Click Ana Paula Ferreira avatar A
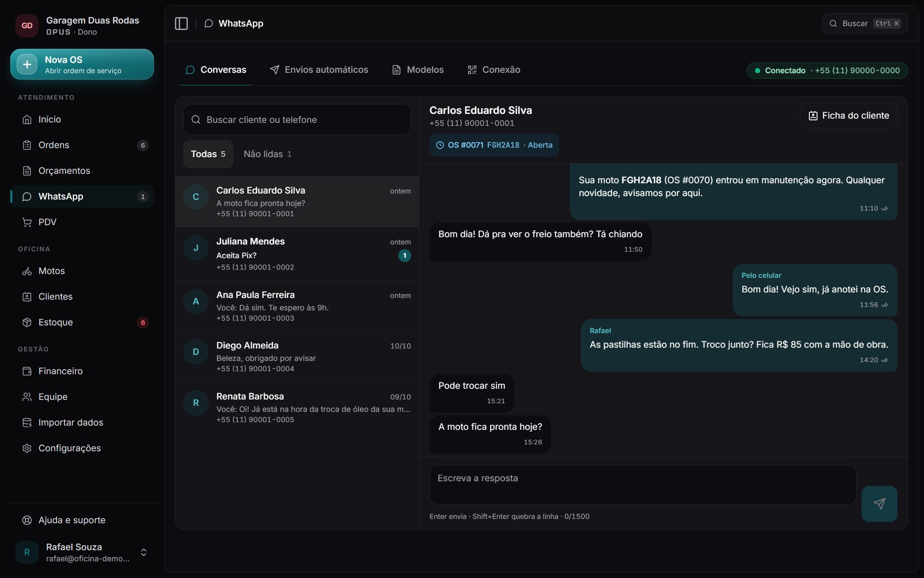The width and height of the screenshot is (924, 578). [196, 301]
